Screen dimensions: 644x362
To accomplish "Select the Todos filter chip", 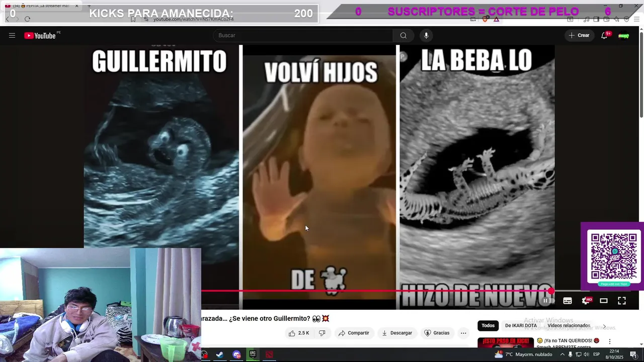I will (488, 325).
